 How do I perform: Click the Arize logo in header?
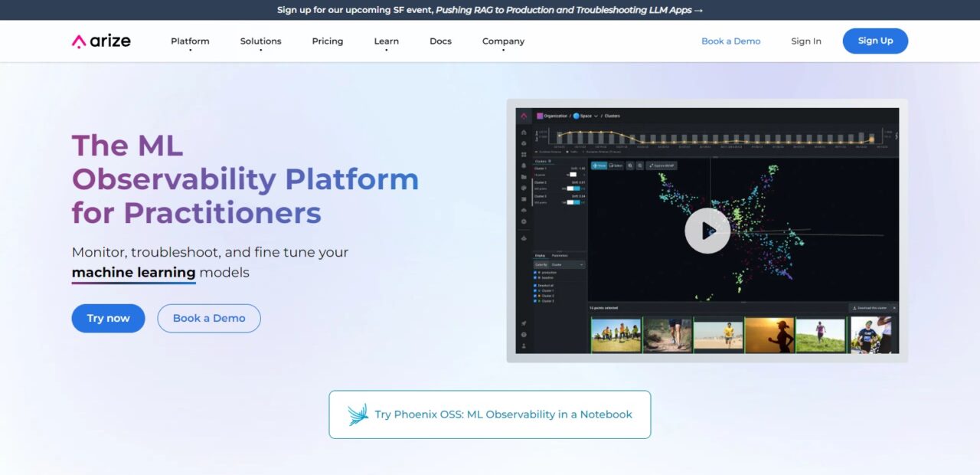pos(101,41)
